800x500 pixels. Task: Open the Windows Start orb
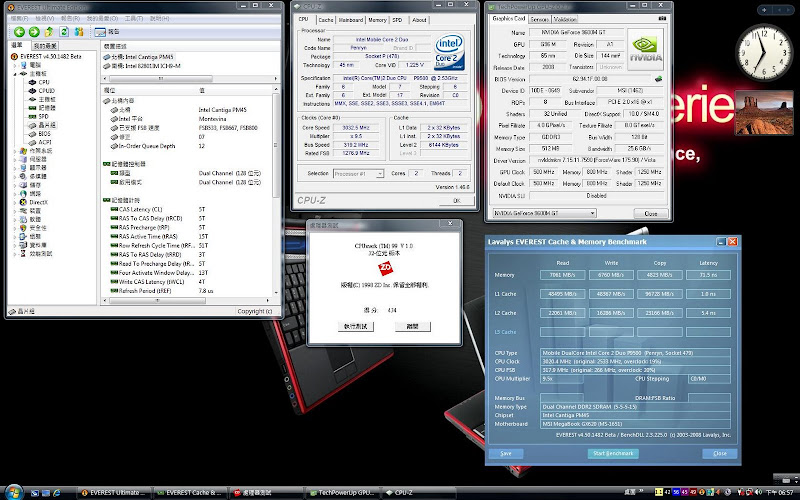[13, 491]
